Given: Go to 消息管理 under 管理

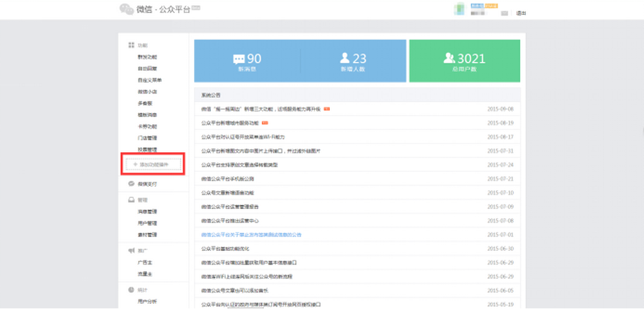Looking at the screenshot, I should 147,212.
